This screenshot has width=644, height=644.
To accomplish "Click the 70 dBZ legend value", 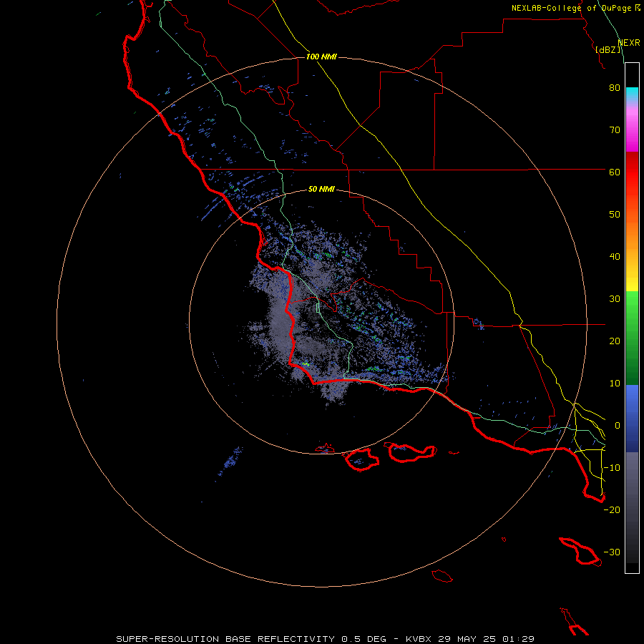I will pyautogui.click(x=615, y=130).
